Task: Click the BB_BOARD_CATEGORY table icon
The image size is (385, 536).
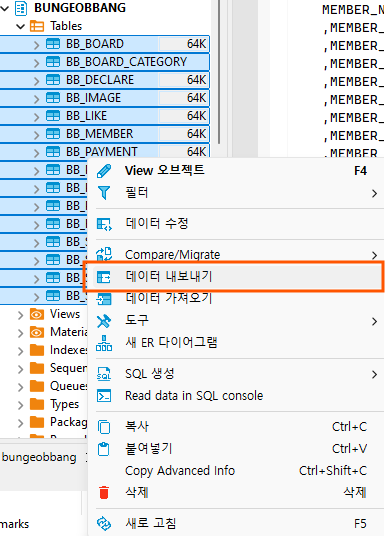Action: 53,62
